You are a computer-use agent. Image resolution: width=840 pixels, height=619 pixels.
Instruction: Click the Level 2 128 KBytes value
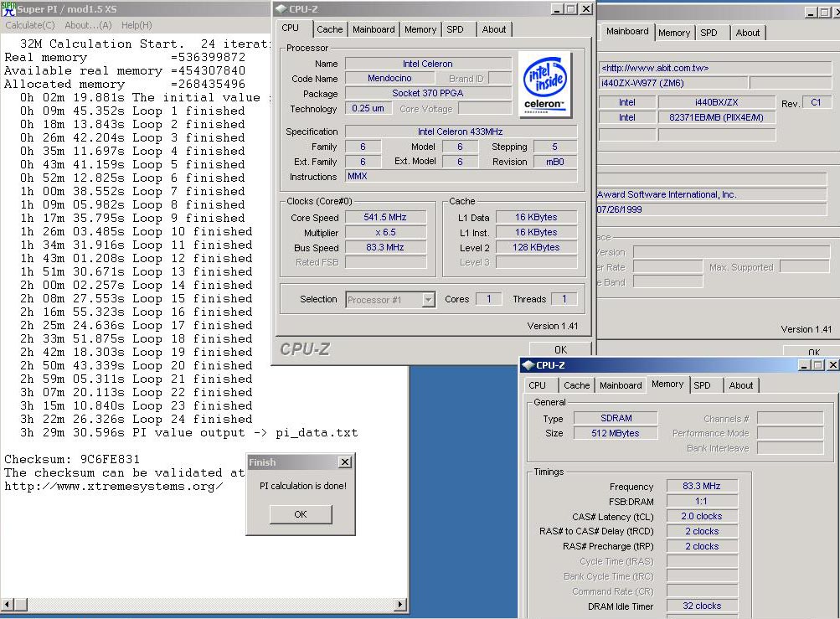tap(536, 247)
